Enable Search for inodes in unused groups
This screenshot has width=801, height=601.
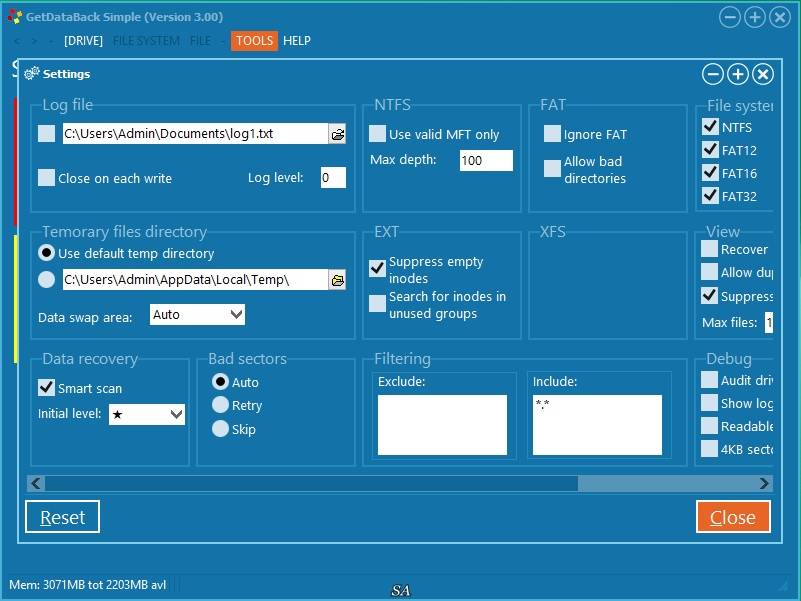(x=378, y=303)
